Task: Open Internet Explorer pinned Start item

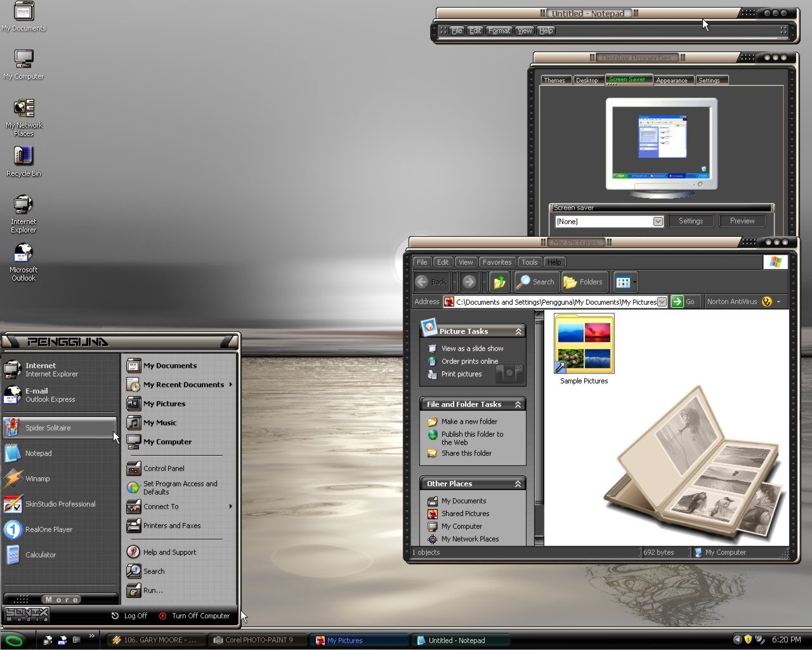Action: 60,369
